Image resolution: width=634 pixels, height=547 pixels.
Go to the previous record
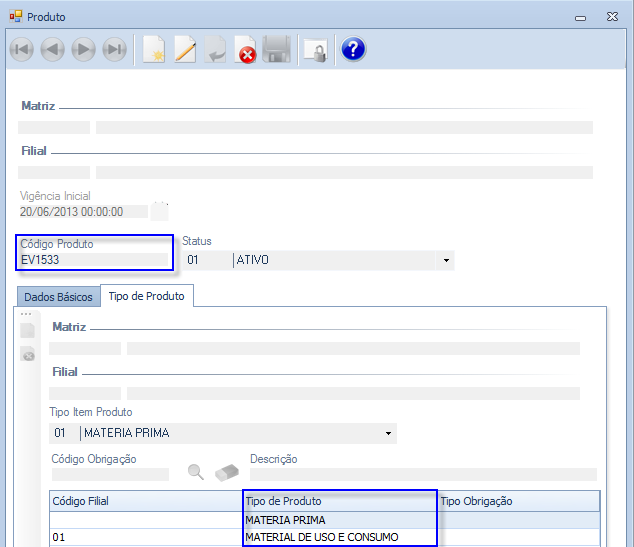53,50
